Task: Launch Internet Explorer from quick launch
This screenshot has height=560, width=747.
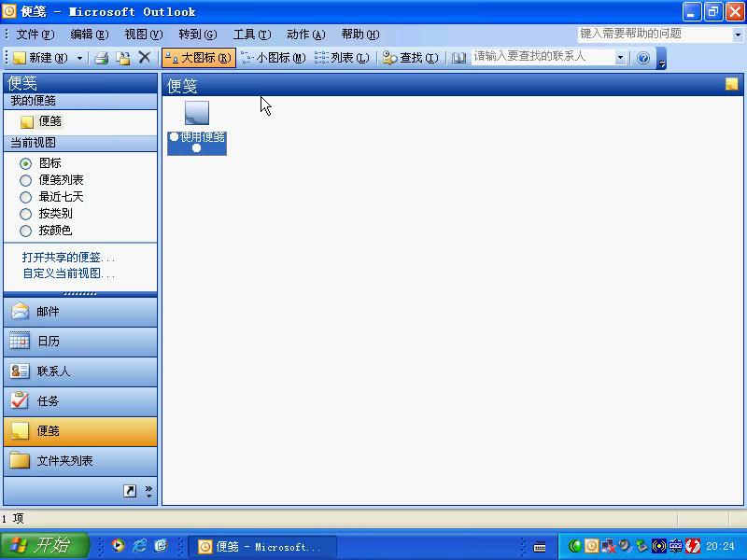Action: click(139, 546)
